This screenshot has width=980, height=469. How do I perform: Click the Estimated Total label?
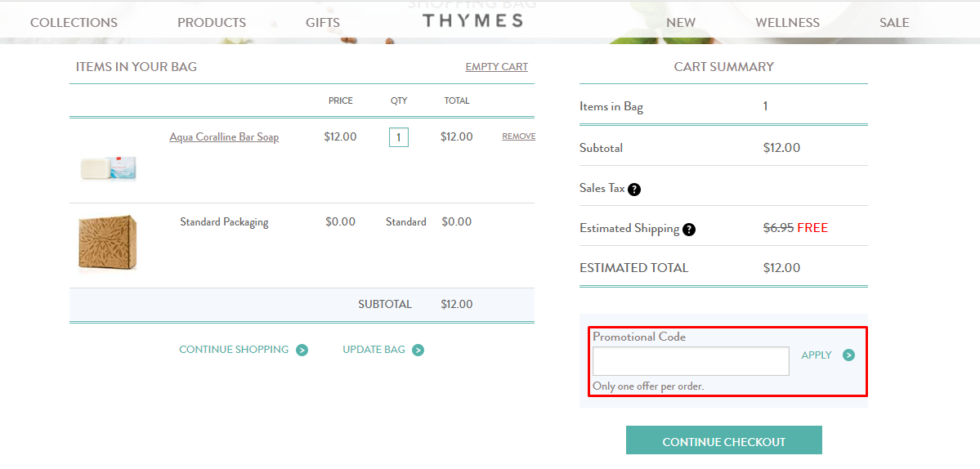click(633, 268)
